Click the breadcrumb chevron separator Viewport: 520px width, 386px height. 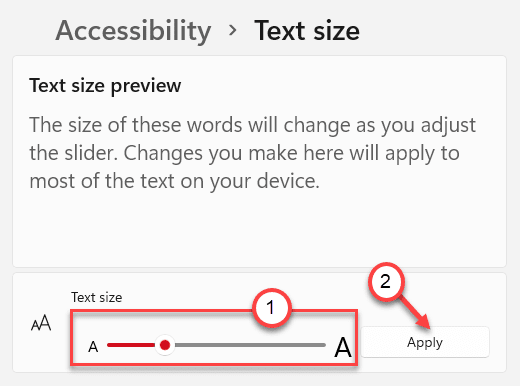point(233,31)
